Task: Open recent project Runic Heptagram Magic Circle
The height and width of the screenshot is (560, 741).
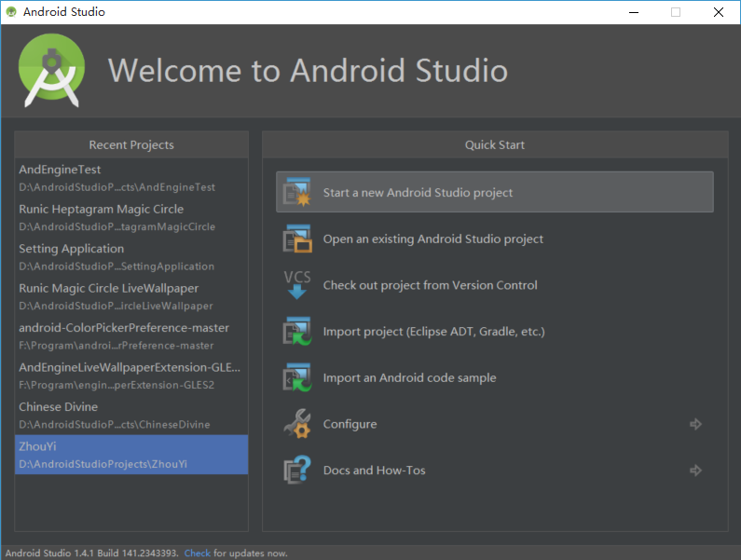Action: 131,217
